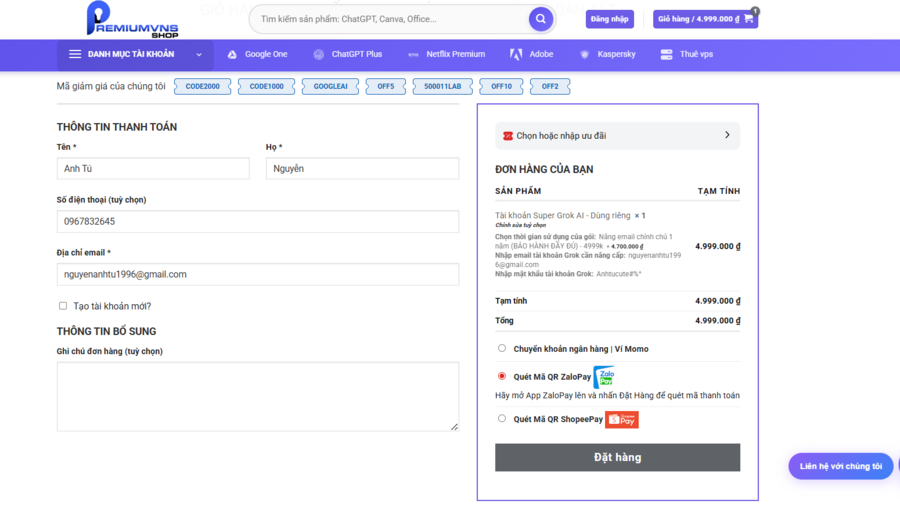This screenshot has width=900, height=508.
Task: Click the textarea resize handle
Action: coord(454,426)
